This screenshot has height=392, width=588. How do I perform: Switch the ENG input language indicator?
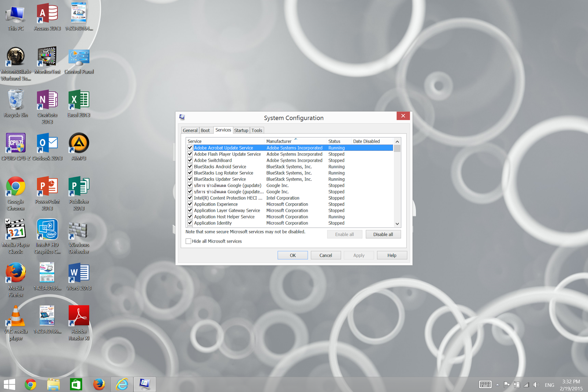549,385
